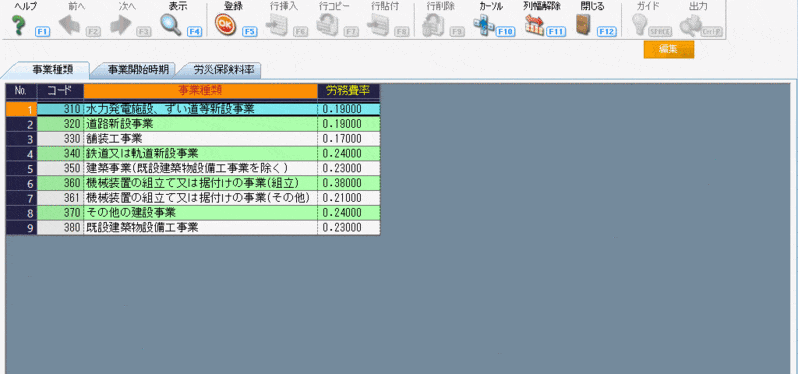Select the 既設建築物設備工事業 cell
This screenshot has width=798, height=374.
pyautogui.click(x=201, y=227)
